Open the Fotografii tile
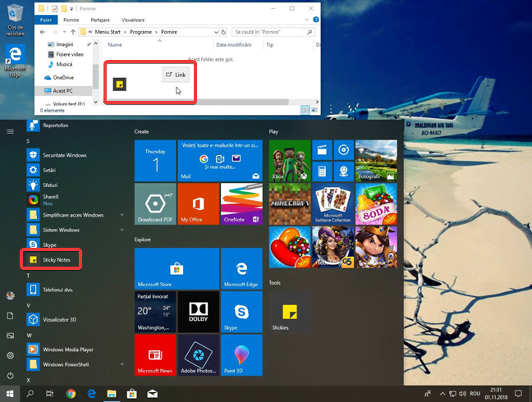 pos(376,161)
